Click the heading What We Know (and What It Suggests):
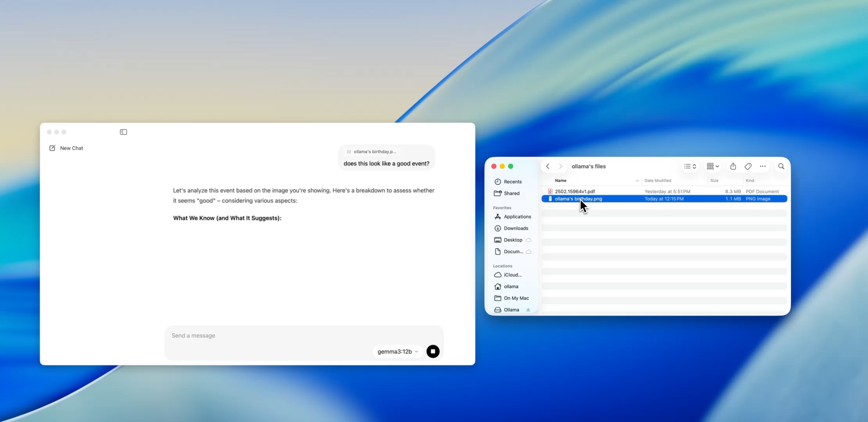 point(227,218)
